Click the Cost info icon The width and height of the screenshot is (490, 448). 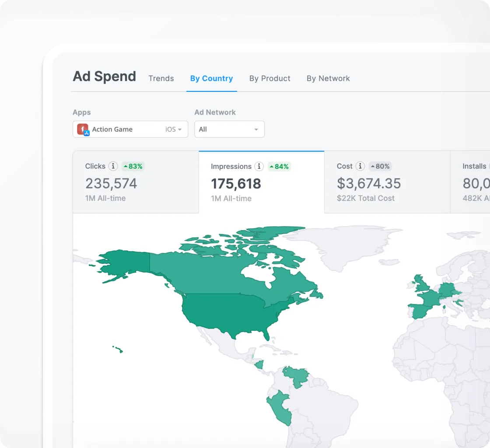pyautogui.click(x=360, y=166)
